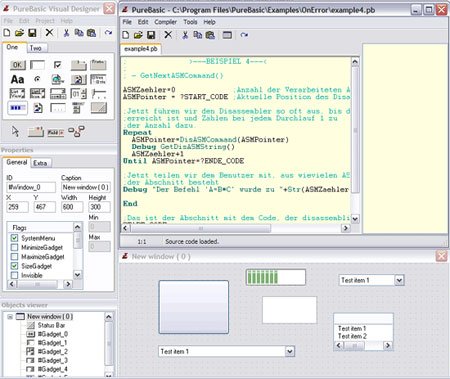
Task: Open the upper-right Test item 1 combo box
Action: [399, 280]
